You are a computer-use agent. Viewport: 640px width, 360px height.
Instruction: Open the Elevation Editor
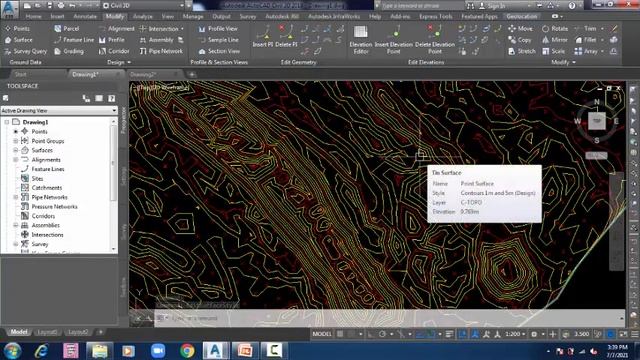360,40
